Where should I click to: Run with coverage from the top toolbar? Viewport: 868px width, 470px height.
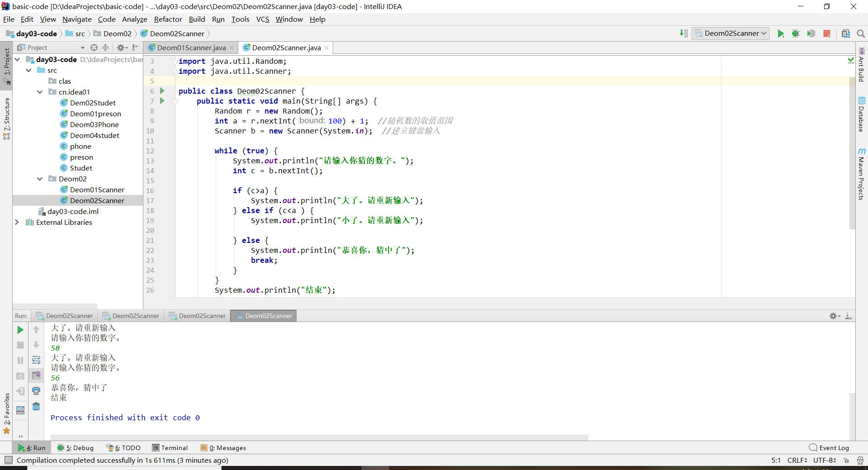point(811,33)
